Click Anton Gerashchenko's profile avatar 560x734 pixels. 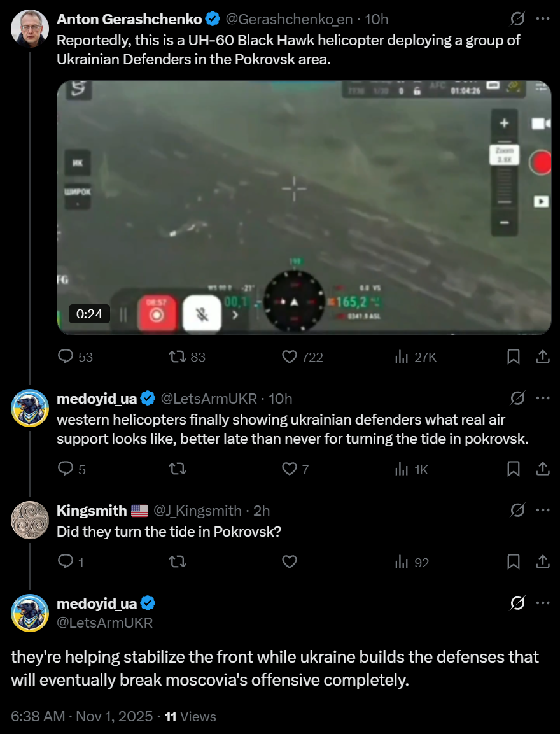[x=30, y=28]
